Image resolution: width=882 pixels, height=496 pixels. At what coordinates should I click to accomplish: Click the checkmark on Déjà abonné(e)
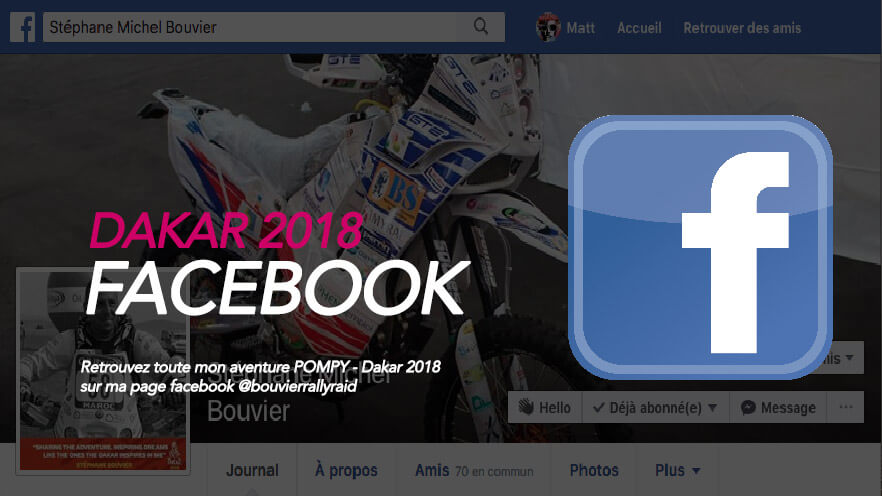(x=598, y=407)
